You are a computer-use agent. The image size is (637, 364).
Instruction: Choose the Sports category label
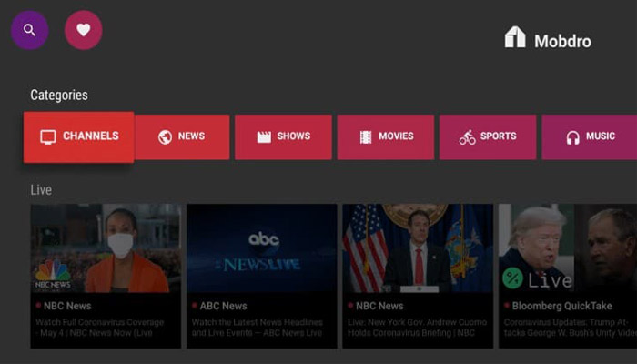coord(498,136)
